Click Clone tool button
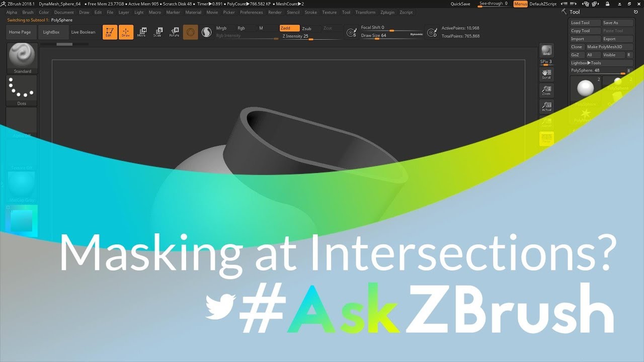The image size is (644, 362). coord(577,47)
